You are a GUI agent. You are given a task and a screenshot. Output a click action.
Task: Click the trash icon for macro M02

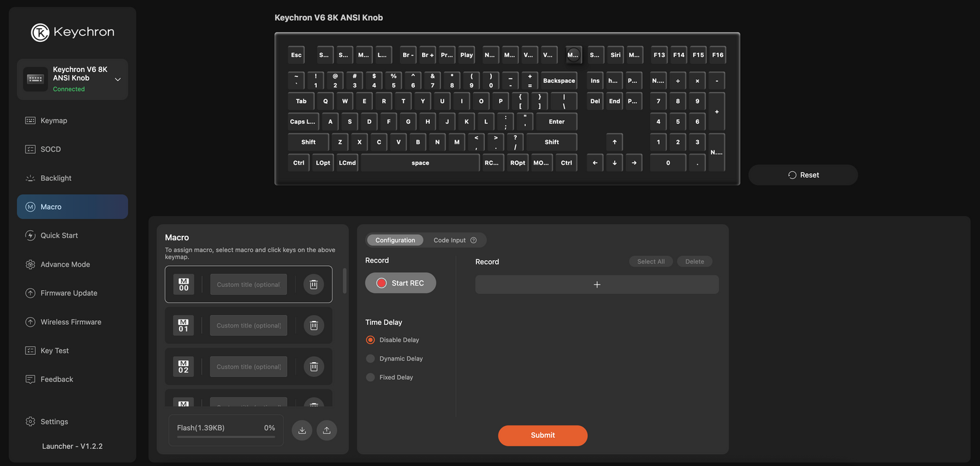click(x=314, y=367)
